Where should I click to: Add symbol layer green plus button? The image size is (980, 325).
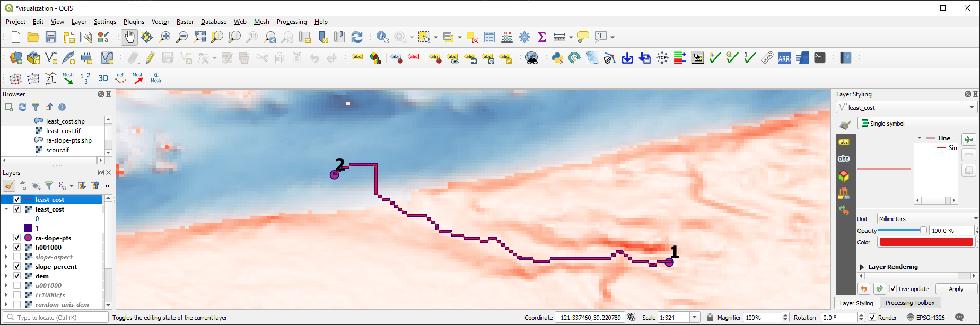coord(969,139)
